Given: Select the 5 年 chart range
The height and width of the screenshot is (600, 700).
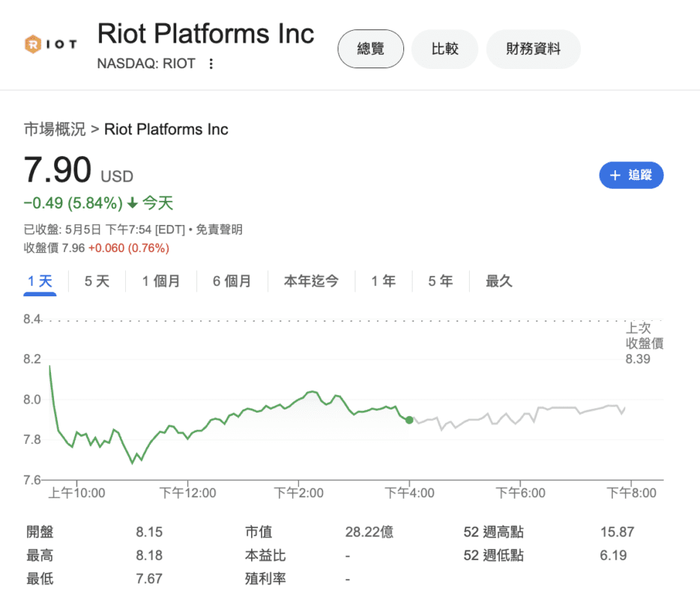Looking at the screenshot, I should [440, 281].
